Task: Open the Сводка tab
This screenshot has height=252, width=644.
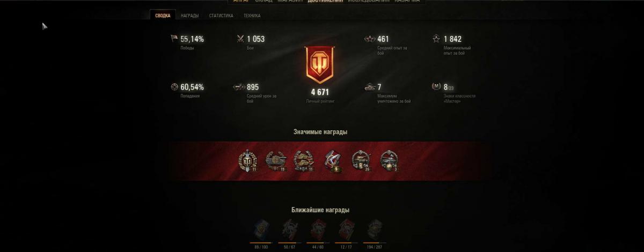Action: click(162, 16)
